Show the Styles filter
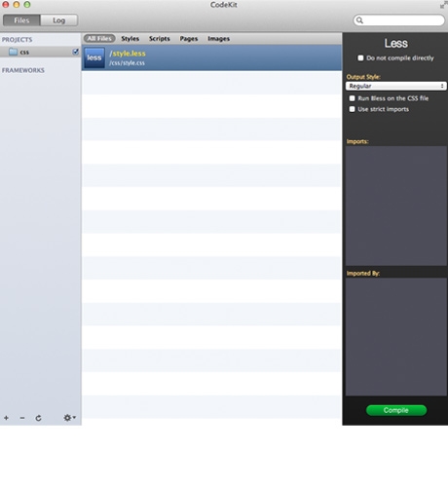Screen dimensions: 448x487 point(131,39)
